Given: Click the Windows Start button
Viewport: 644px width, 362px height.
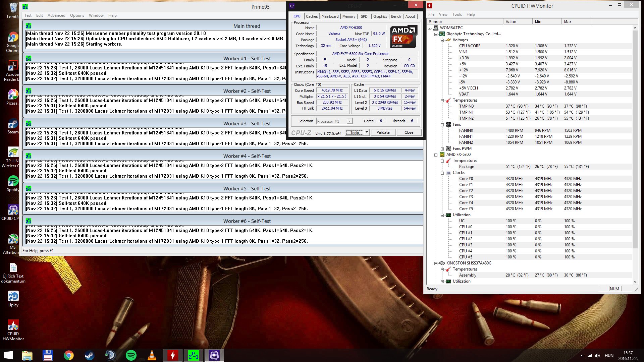Looking at the screenshot, I should click(x=8, y=355).
